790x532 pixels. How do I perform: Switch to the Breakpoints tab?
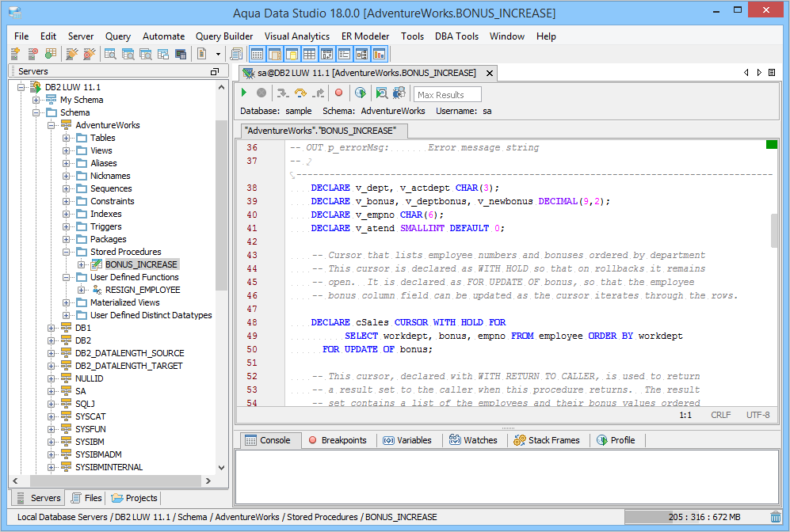pyautogui.click(x=337, y=440)
